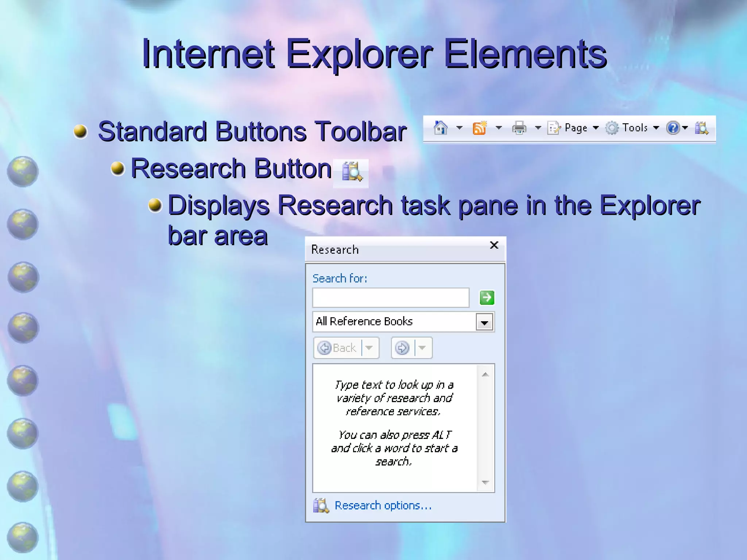Open the Tools menu
This screenshot has width=747, height=560.
click(x=632, y=128)
